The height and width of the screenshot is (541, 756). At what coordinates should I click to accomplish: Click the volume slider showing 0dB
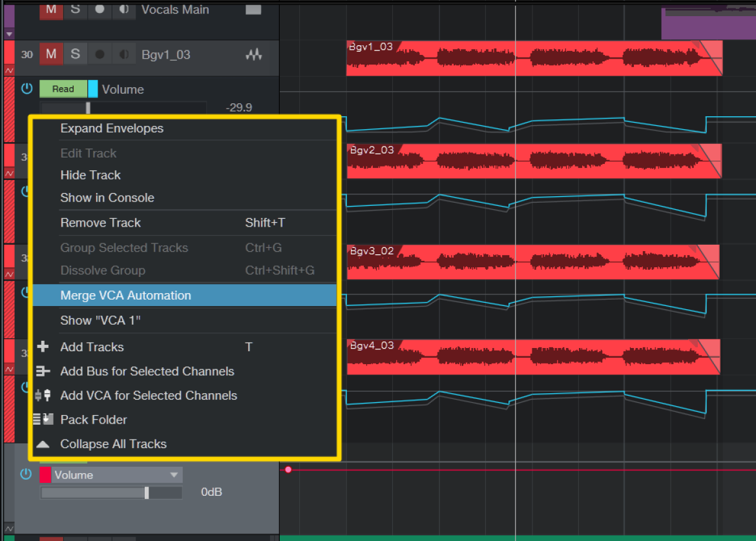coord(111,493)
